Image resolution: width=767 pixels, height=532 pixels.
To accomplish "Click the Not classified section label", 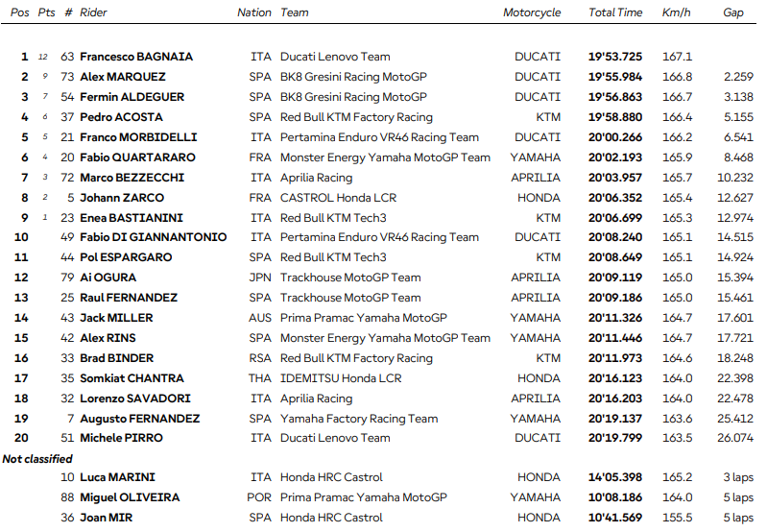I will pyautogui.click(x=38, y=458).
